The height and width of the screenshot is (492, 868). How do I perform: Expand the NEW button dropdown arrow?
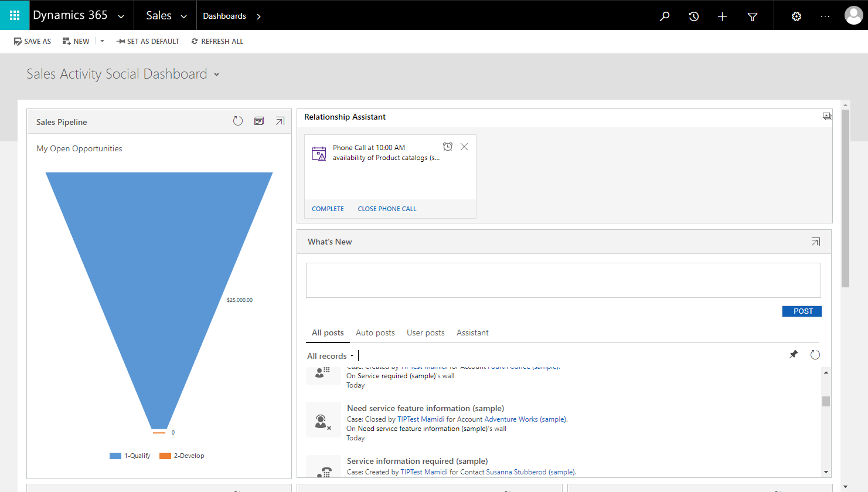coord(101,40)
